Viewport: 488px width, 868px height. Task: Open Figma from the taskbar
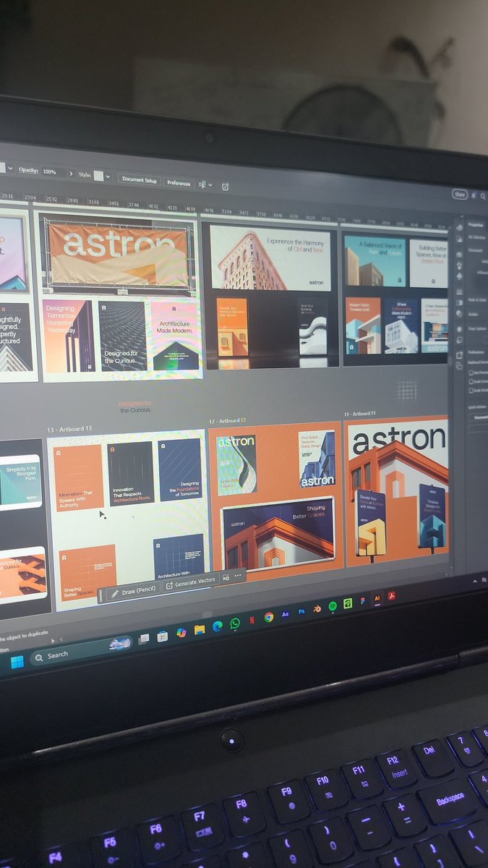362,600
